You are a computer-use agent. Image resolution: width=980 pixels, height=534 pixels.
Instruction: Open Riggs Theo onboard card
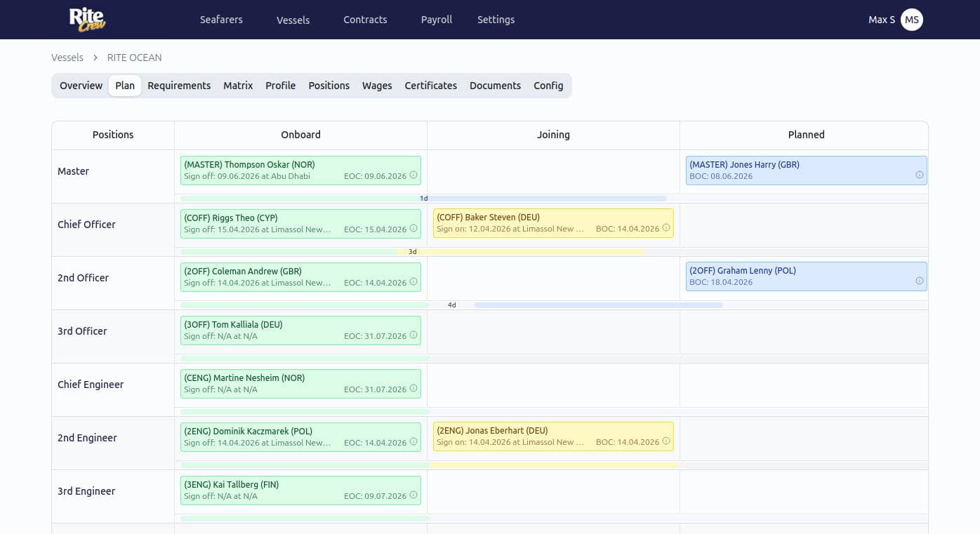300,223
